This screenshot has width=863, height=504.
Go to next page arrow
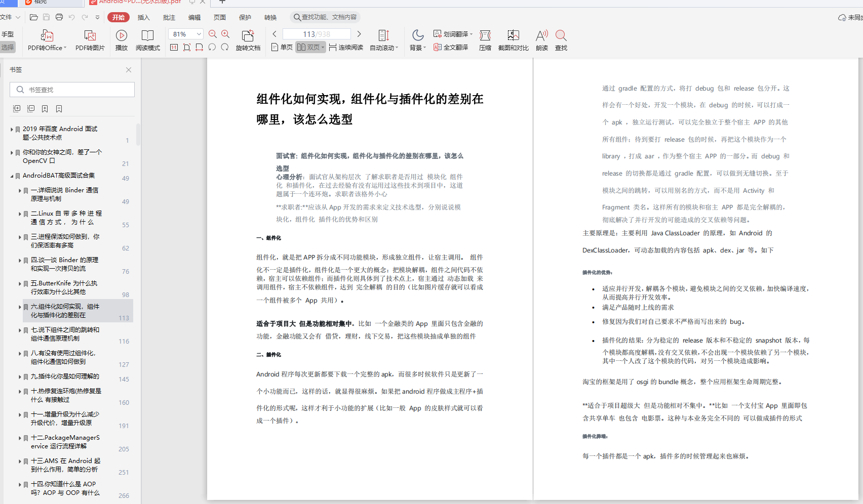click(359, 34)
